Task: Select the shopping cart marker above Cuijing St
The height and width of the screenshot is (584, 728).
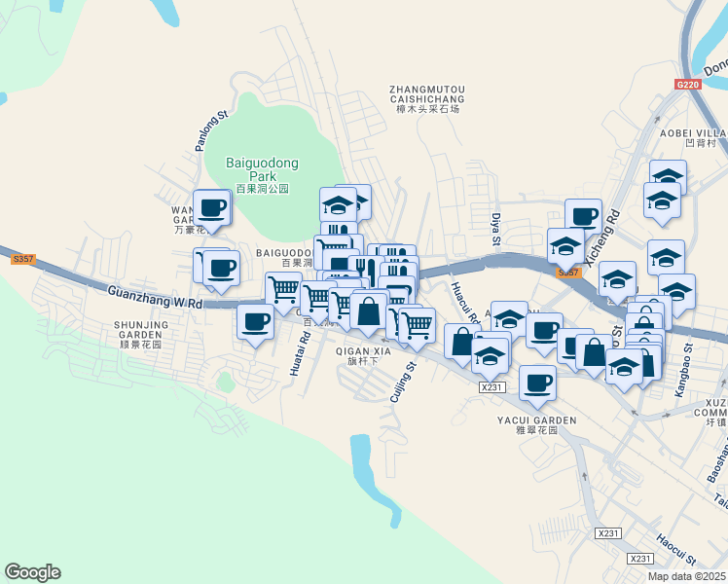Action: click(x=417, y=329)
